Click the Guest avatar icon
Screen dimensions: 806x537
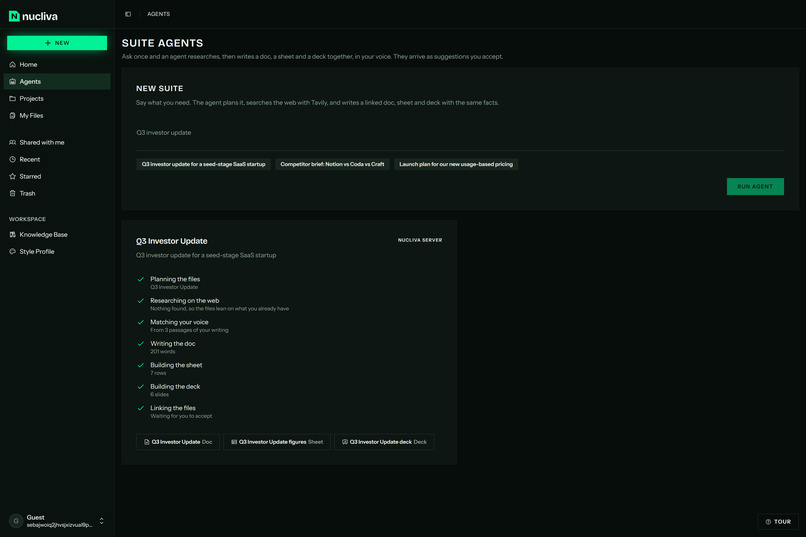16,521
